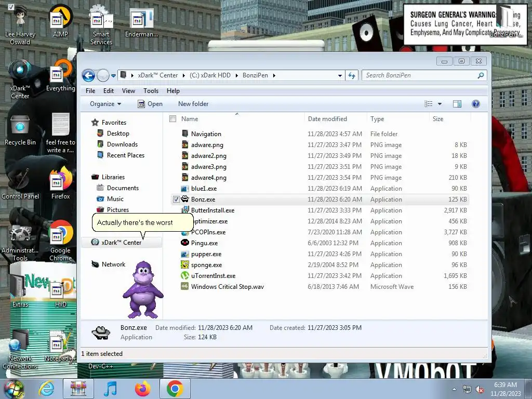Click the Back navigation arrow in Explorer

point(88,75)
